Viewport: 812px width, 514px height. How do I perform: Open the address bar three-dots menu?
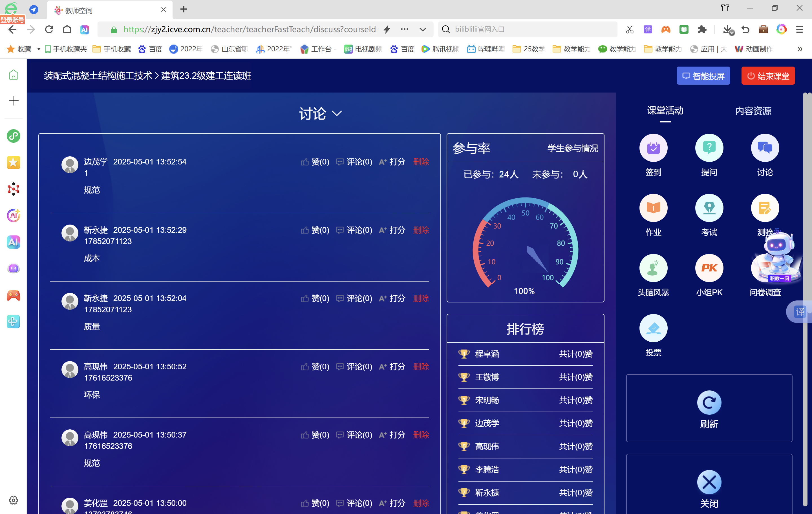pyautogui.click(x=404, y=29)
